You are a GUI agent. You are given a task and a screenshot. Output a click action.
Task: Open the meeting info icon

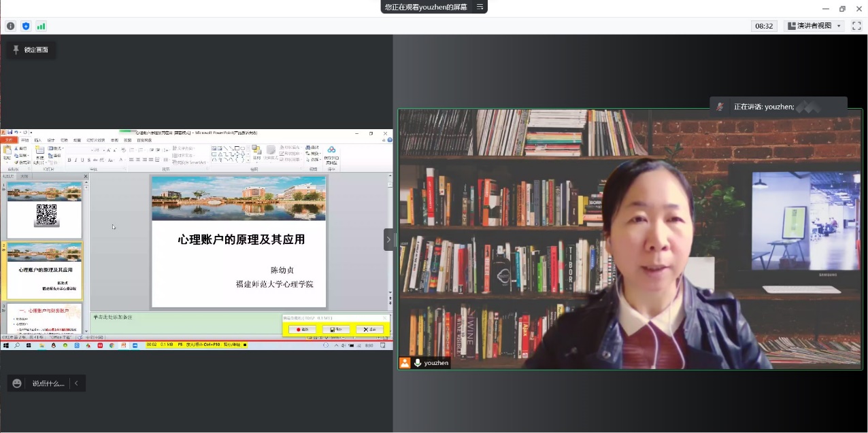tap(10, 26)
